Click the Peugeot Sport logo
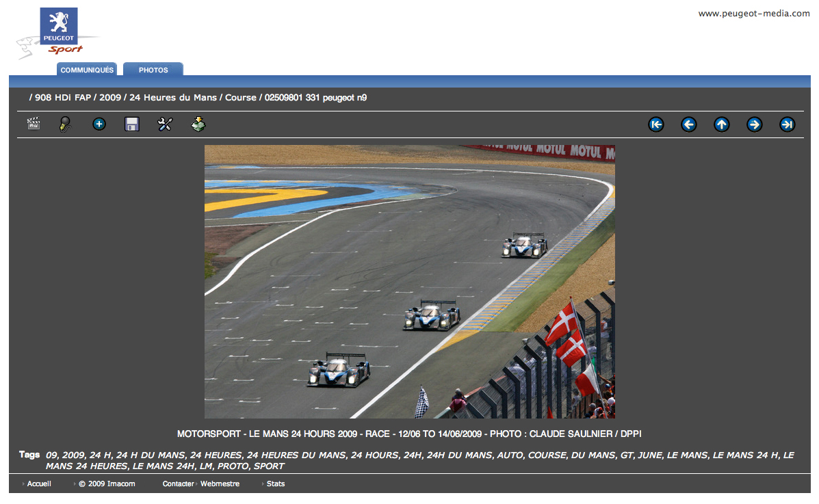819x504 pixels. [x=57, y=32]
